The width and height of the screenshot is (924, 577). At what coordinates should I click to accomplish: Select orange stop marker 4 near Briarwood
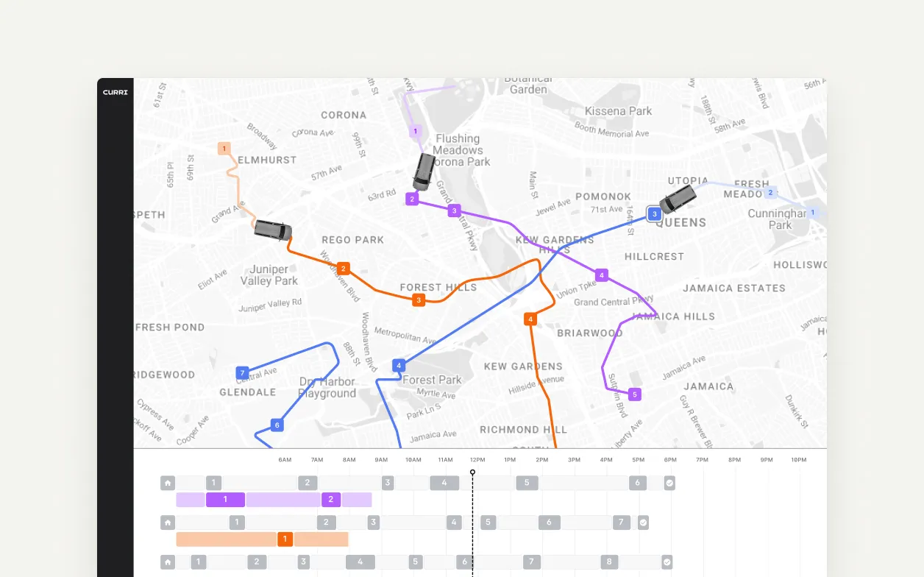pos(530,319)
